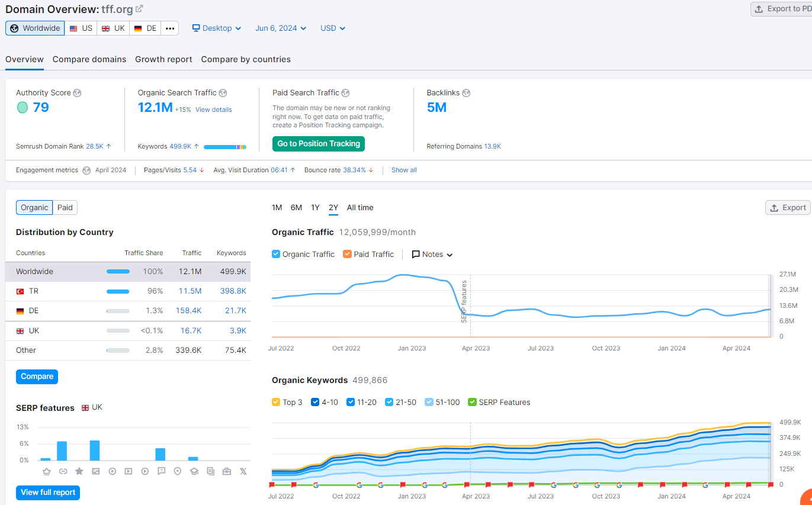
Task: Switch distribution view to Paid
Action: pos(65,207)
